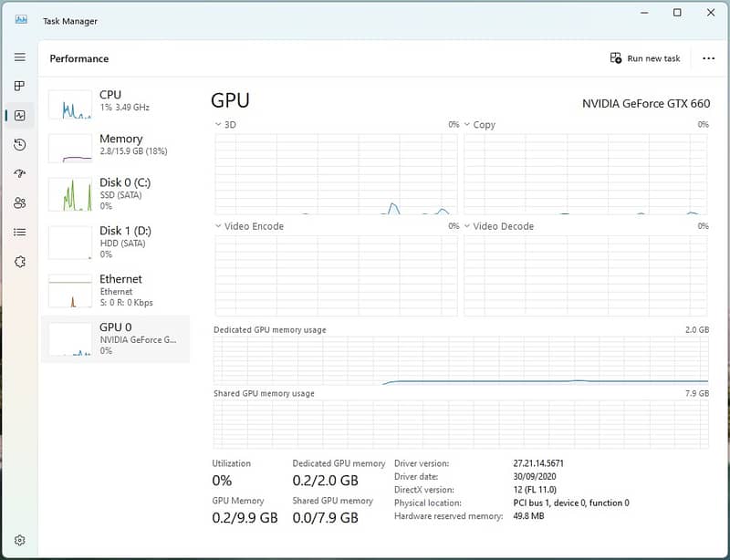This screenshot has height=560, width=730.
Task: Open the hamburger navigation menu
Action: point(19,57)
